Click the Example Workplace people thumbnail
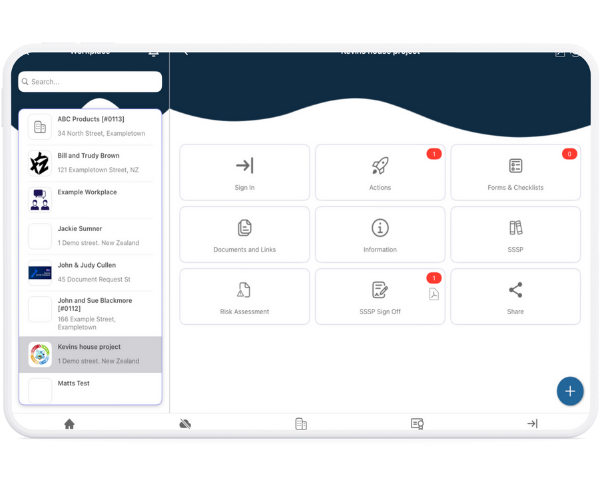Screen dimensions: 600x490 click(x=40, y=199)
